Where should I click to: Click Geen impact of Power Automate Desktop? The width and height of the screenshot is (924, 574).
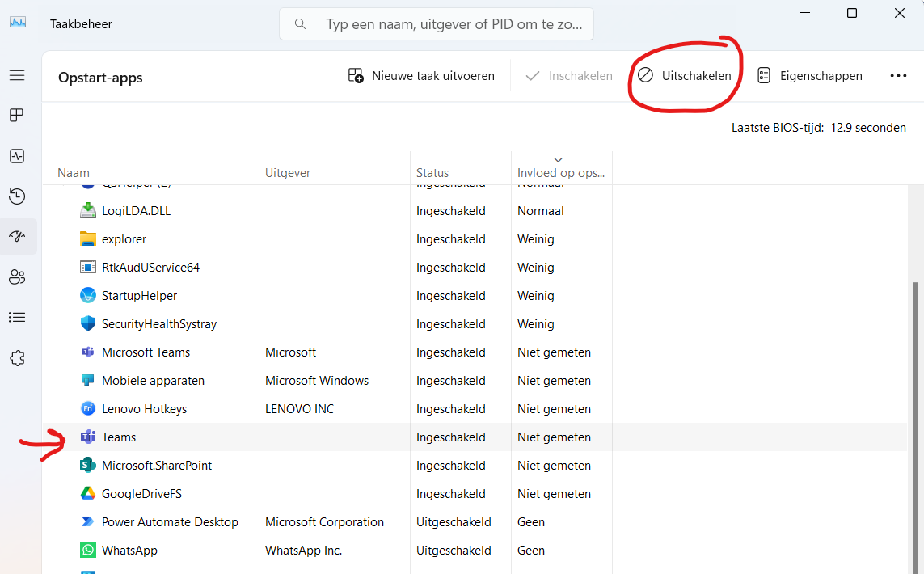531,522
